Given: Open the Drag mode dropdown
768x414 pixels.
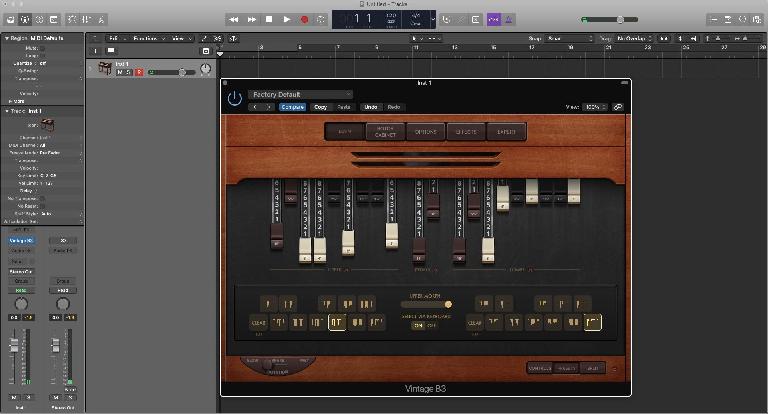Looking at the screenshot, I should tap(634, 38).
